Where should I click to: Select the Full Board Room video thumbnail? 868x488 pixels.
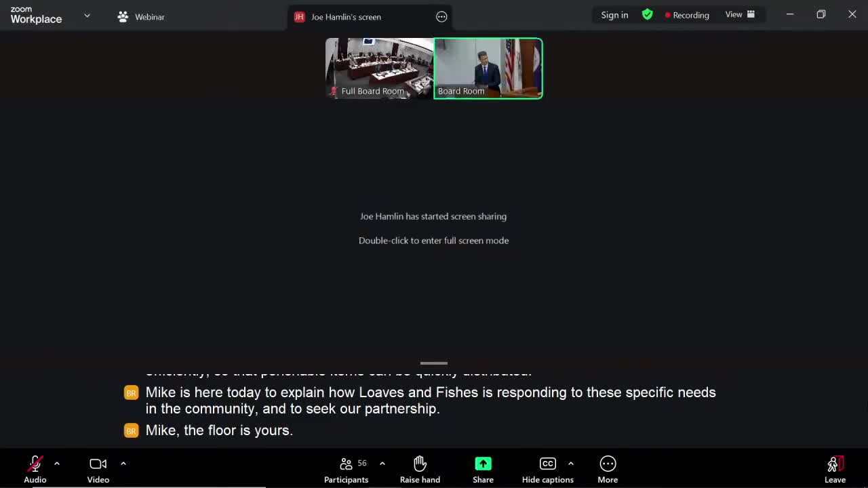coord(379,68)
